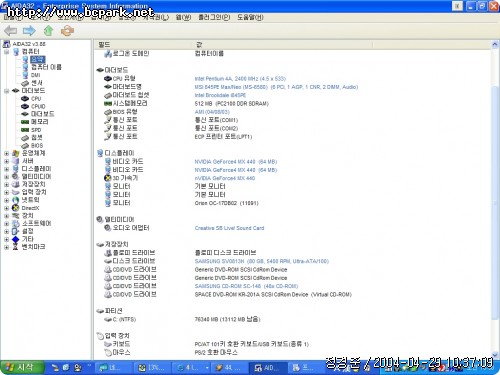Screen dimensions: 500x375
Task: Click the 필드 column header
Action: point(144,45)
